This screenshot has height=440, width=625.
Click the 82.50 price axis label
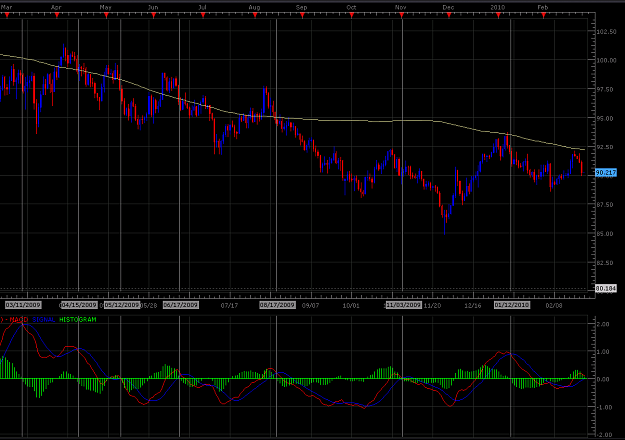606,263
